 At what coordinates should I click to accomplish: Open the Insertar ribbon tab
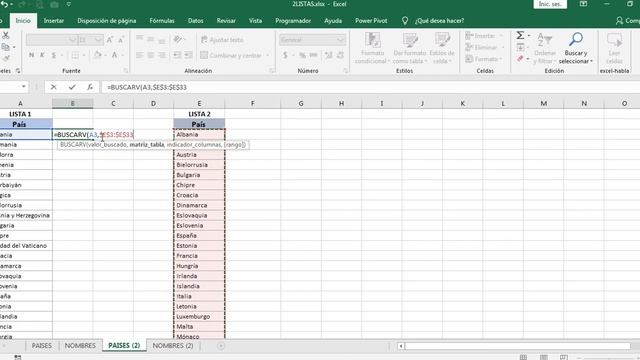53,20
